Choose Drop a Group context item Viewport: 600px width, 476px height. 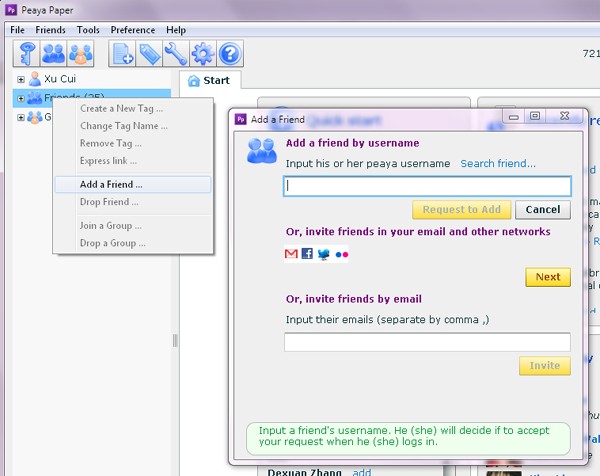click(x=133, y=243)
